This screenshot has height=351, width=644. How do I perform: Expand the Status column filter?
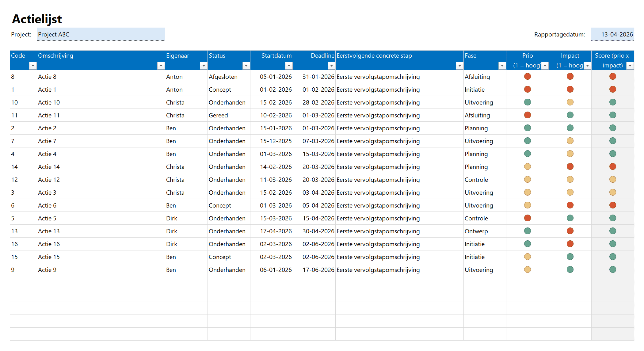coord(246,66)
